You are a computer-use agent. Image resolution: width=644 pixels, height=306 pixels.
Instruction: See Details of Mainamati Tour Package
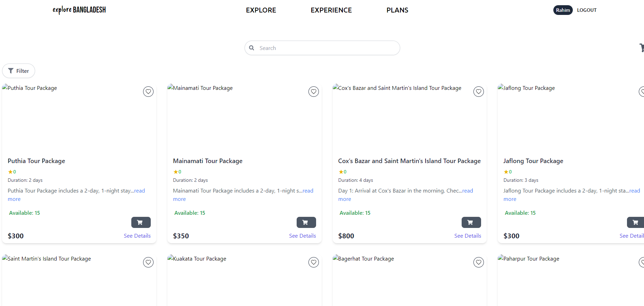pos(302,236)
